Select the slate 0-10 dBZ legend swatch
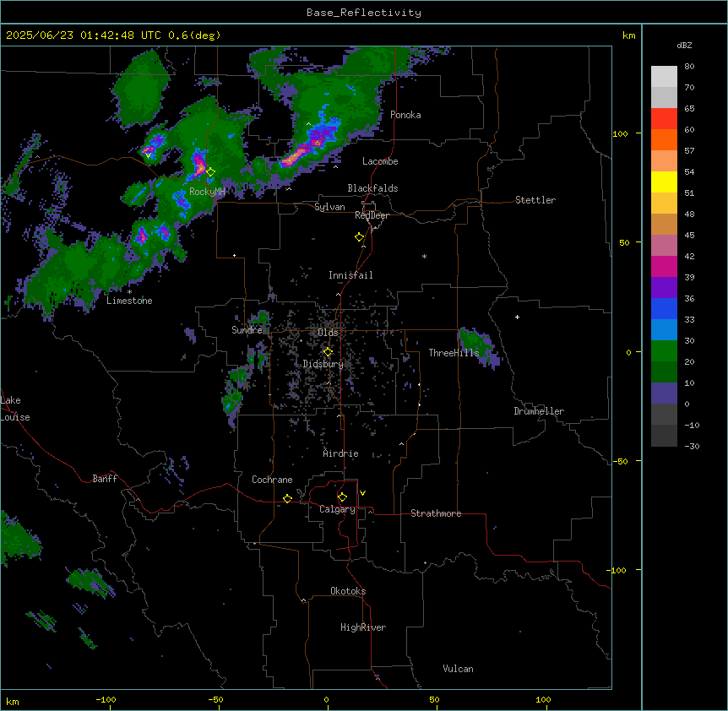This screenshot has height=711, width=728. pyautogui.click(x=664, y=393)
